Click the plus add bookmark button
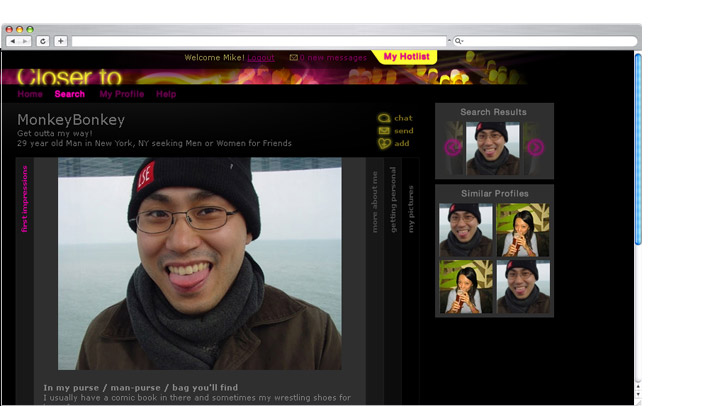This screenshot has height=420, width=715. pyautogui.click(x=61, y=41)
